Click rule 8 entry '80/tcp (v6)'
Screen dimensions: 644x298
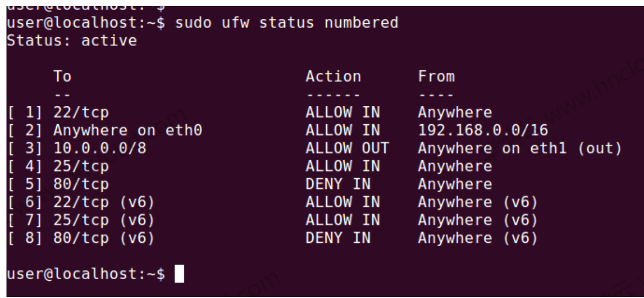(104, 238)
